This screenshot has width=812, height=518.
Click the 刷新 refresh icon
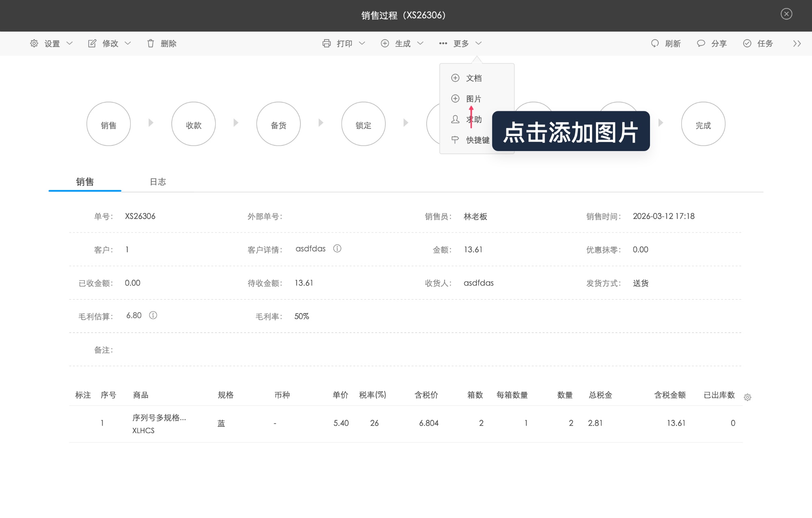(654, 43)
